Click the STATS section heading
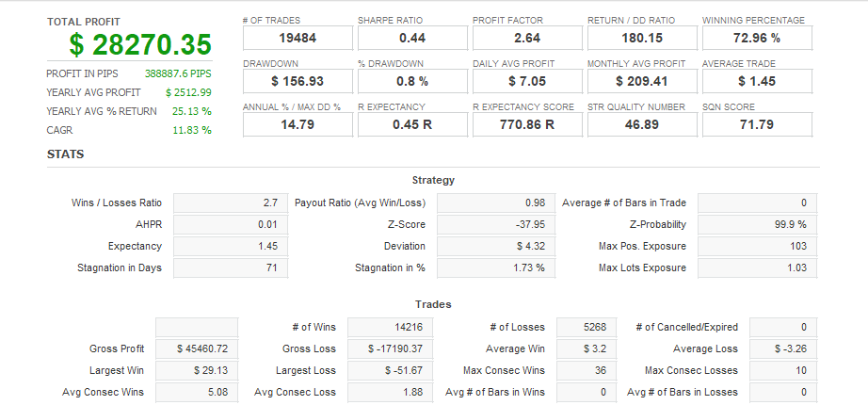868x405 pixels. (x=65, y=154)
